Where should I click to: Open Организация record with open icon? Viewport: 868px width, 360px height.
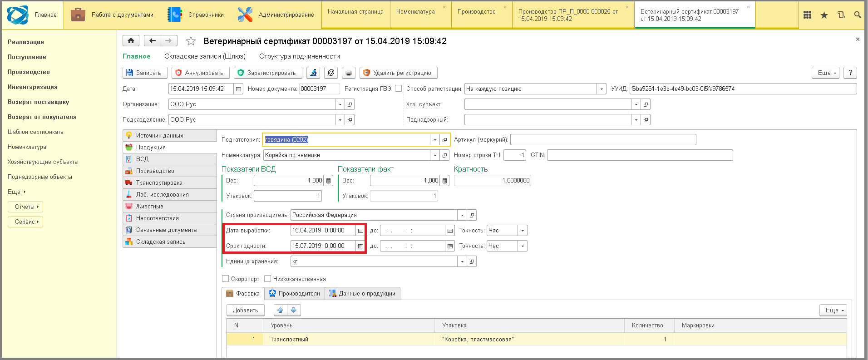click(350, 104)
